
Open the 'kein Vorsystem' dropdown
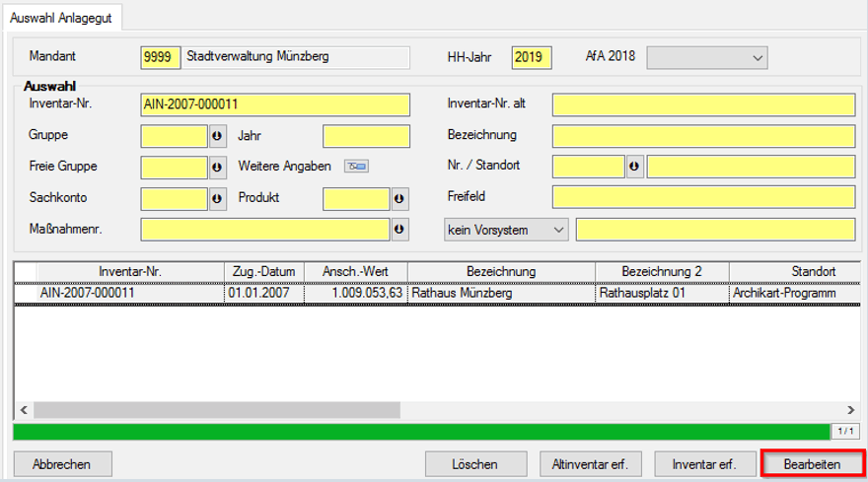point(507,230)
